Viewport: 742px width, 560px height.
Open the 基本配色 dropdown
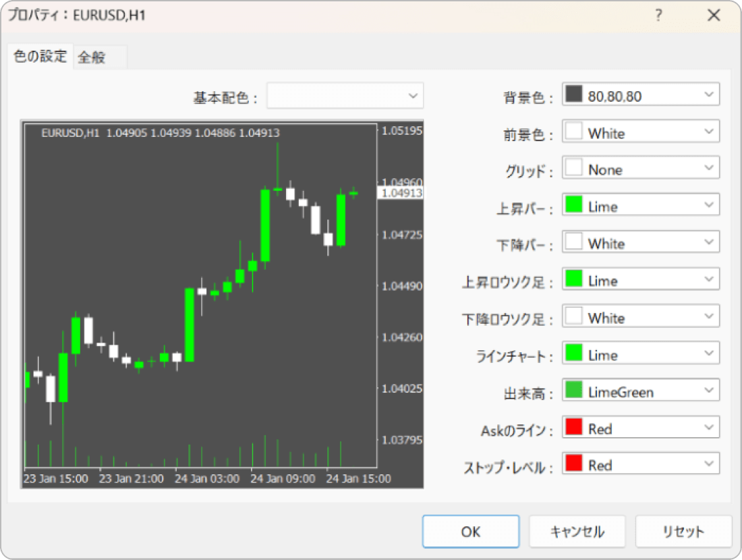click(345, 96)
